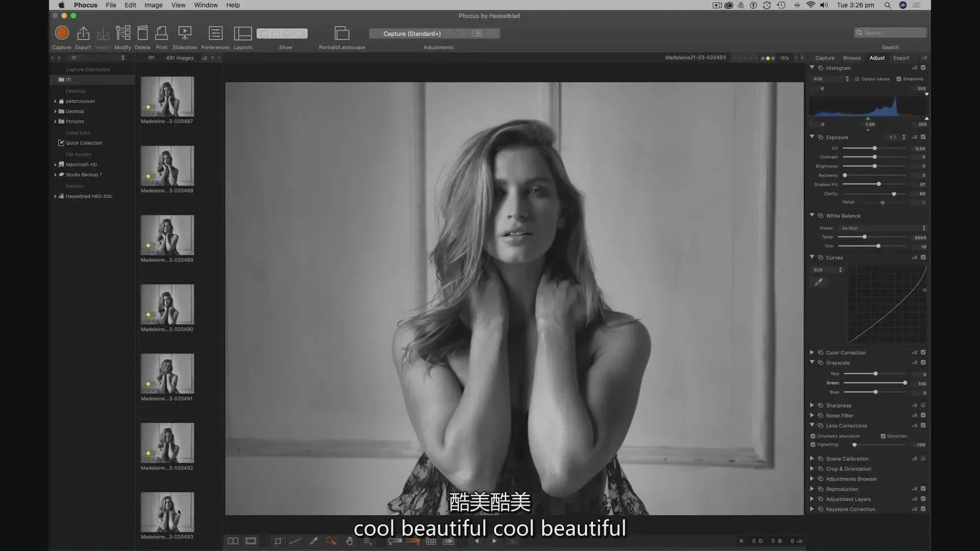Image resolution: width=980 pixels, height=551 pixels.
Task: Click the orange Capture button icon
Action: coord(62,33)
